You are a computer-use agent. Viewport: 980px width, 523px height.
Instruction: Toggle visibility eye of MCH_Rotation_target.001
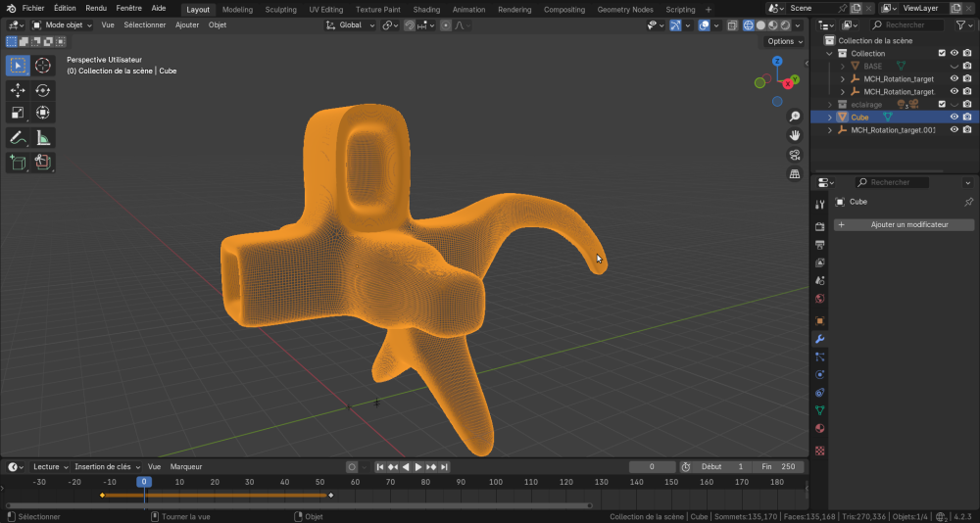coord(955,130)
